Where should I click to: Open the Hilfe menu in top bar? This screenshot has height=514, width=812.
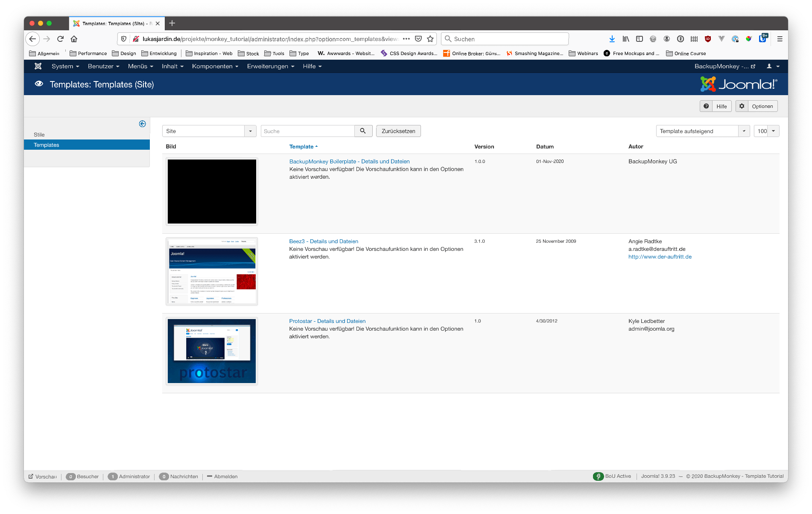coord(312,66)
